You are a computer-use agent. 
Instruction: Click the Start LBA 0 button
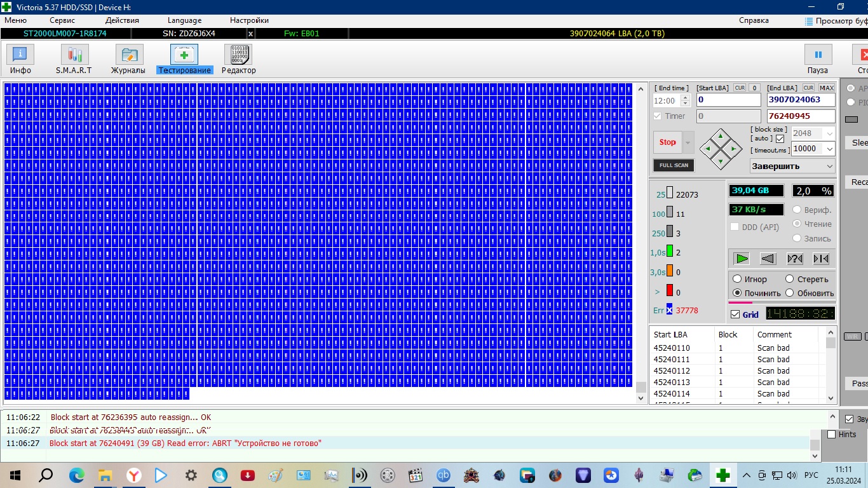pyautogui.click(x=754, y=88)
